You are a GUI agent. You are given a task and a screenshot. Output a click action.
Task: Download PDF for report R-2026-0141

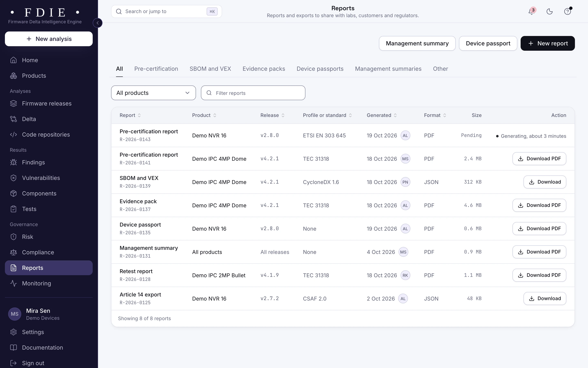point(539,159)
